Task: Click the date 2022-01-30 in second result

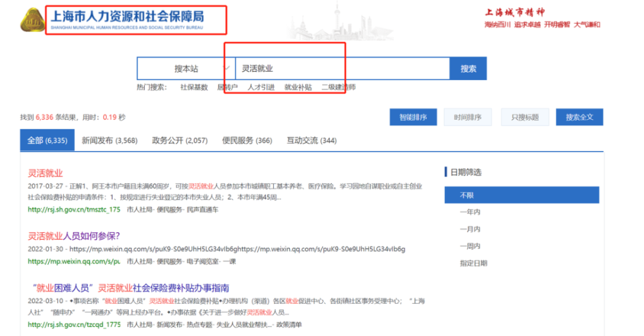Action: (46, 249)
